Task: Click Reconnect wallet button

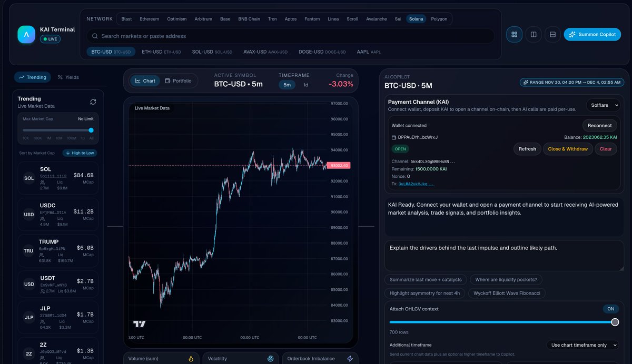Action: [600, 125]
